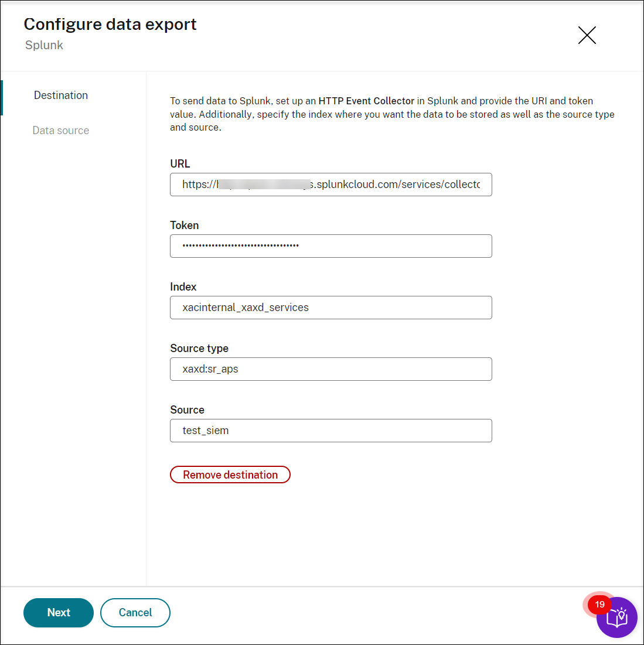Click the Source type label

[199, 349]
